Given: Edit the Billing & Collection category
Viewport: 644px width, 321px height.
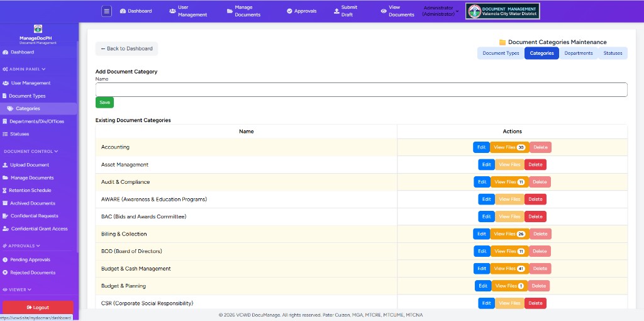Looking at the screenshot, I should coord(481,234).
